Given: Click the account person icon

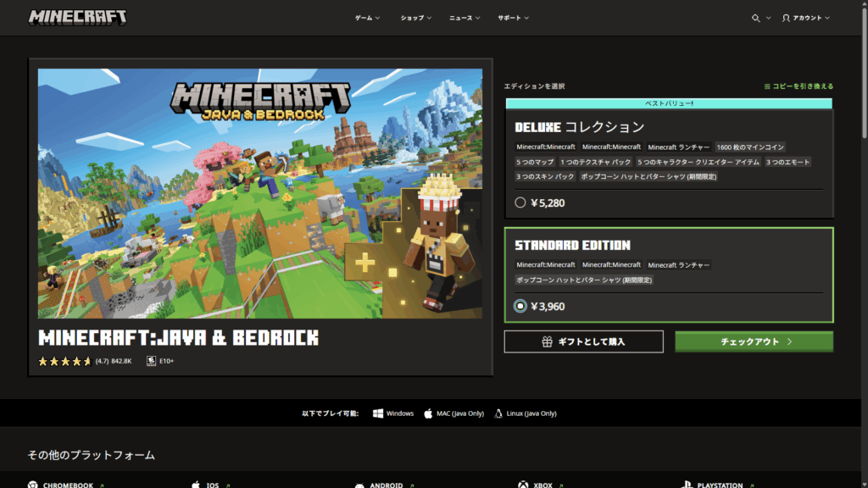Looking at the screenshot, I should 786,19.
